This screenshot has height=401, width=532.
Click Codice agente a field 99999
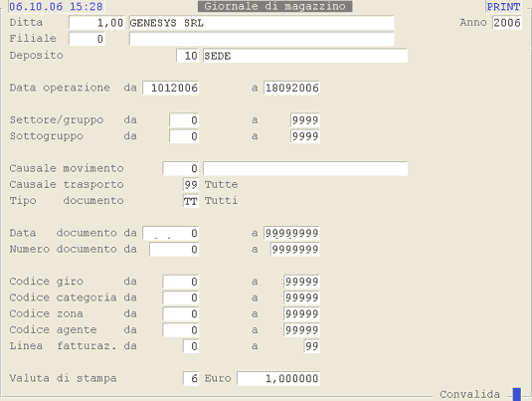pos(301,330)
